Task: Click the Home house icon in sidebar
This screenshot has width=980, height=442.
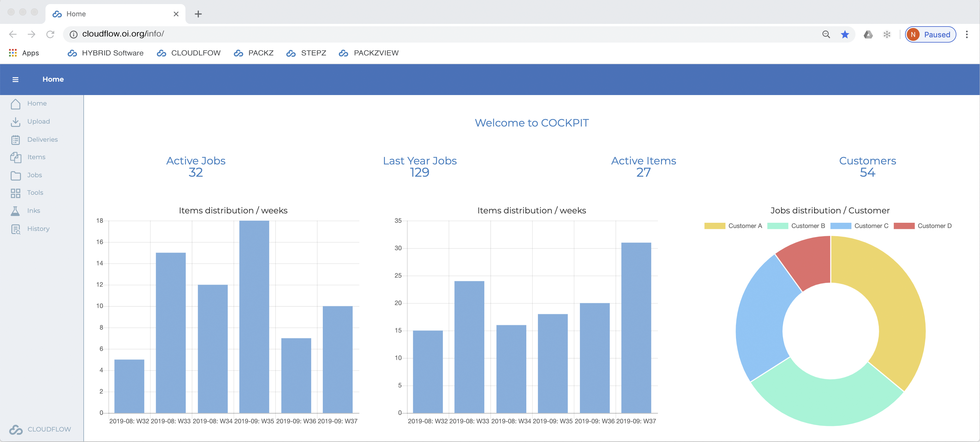Action: click(x=15, y=104)
